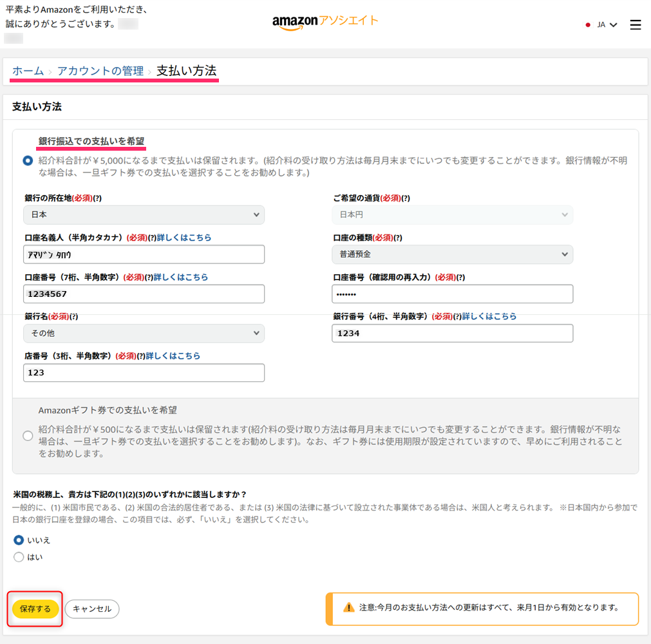Viewport: 651px width, 644px height.
Task: Open アカウントの管理 breadcrumb link
Action: pyautogui.click(x=100, y=71)
